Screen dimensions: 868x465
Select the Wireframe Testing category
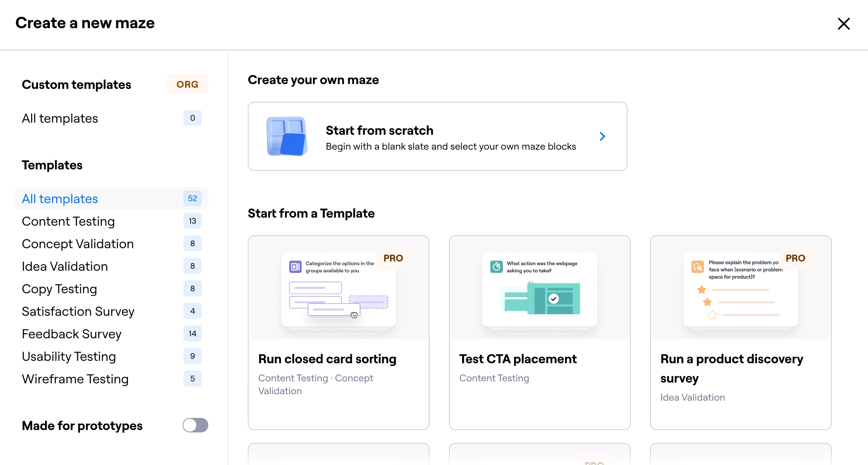tap(75, 379)
